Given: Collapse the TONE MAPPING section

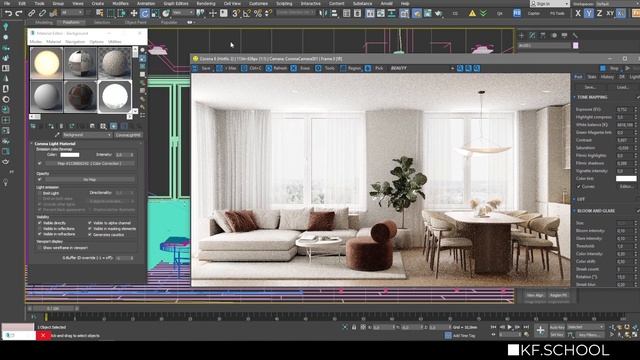Looking at the screenshot, I should pyautogui.click(x=592, y=97).
